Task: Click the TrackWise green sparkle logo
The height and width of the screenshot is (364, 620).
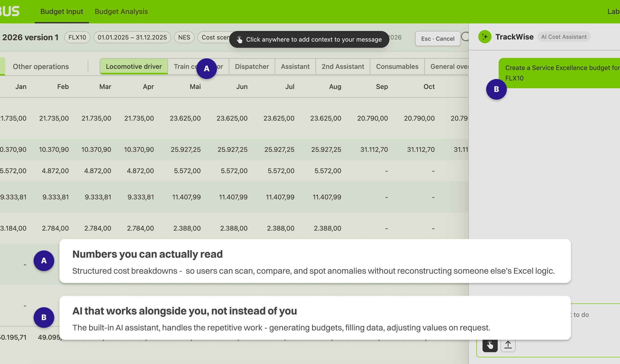Action: tap(485, 37)
